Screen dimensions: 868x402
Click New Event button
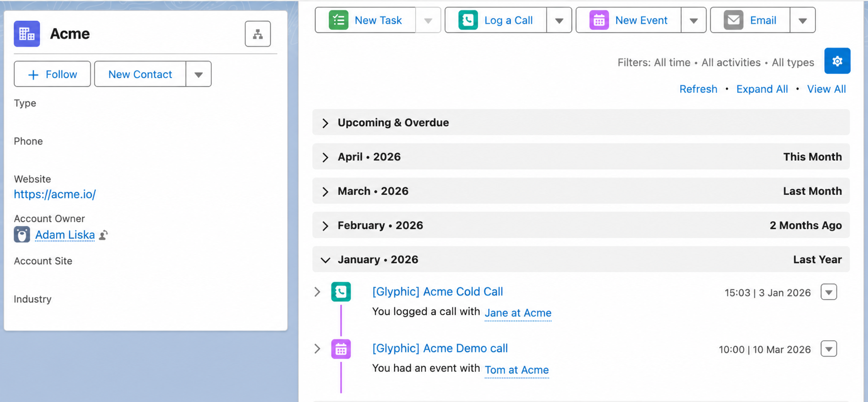629,20
